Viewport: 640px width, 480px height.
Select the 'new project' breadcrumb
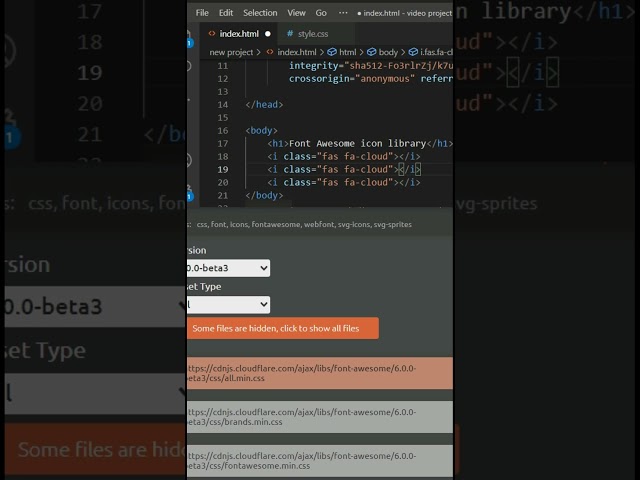click(x=231, y=52)
